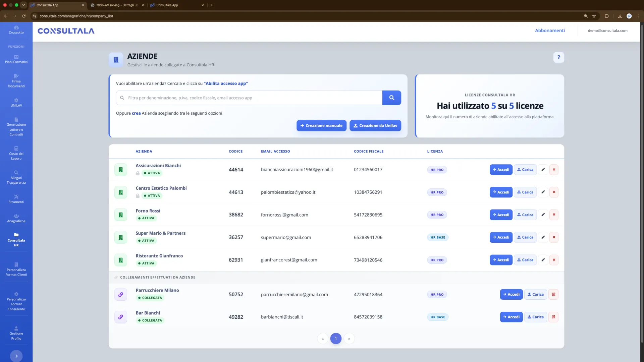Switch to the third Consultala App tab
The image size is (644, 362).
click(x=177, y=5)
